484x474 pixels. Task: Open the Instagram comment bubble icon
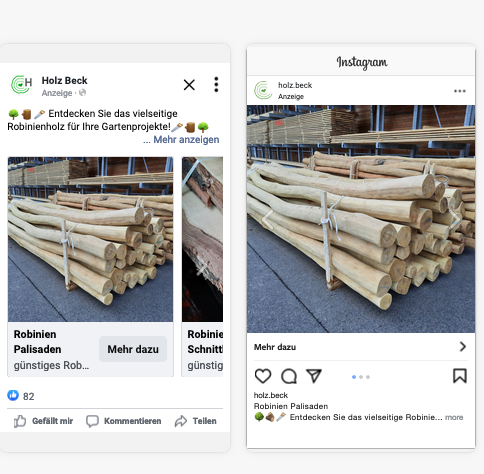pos(289,376)
